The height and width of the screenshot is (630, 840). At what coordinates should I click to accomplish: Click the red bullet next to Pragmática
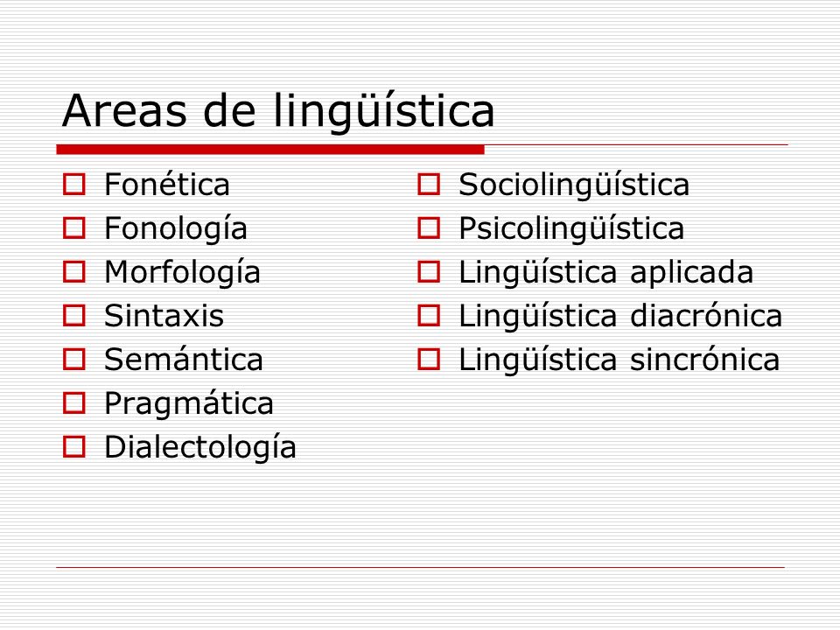[73, 402]
